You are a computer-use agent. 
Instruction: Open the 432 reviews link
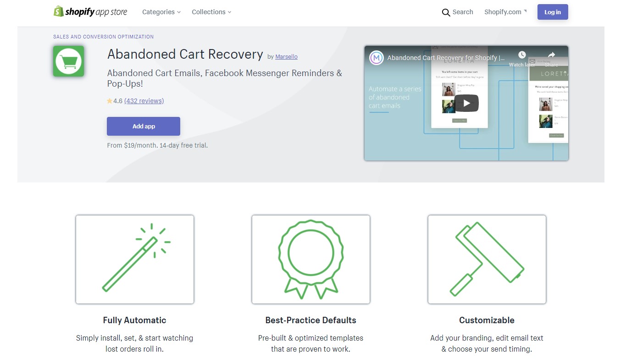pos(144,101)
